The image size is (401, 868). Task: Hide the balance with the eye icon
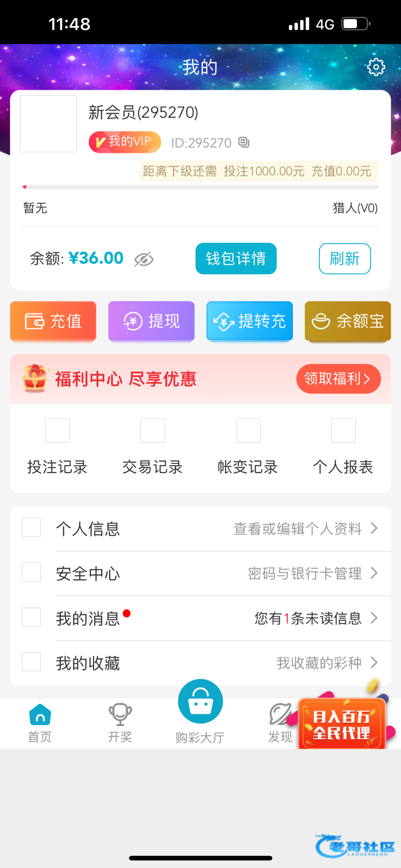click(144, 259)
